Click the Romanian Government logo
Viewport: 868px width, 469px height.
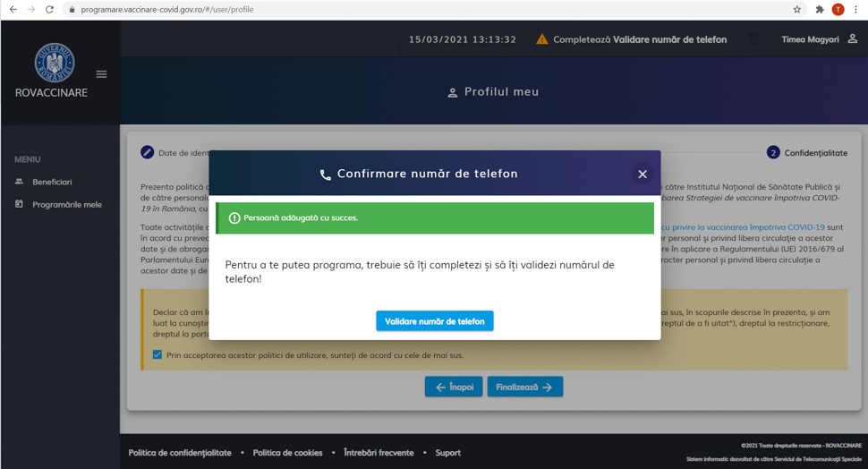pyautogui.click(x=55, y=63)
